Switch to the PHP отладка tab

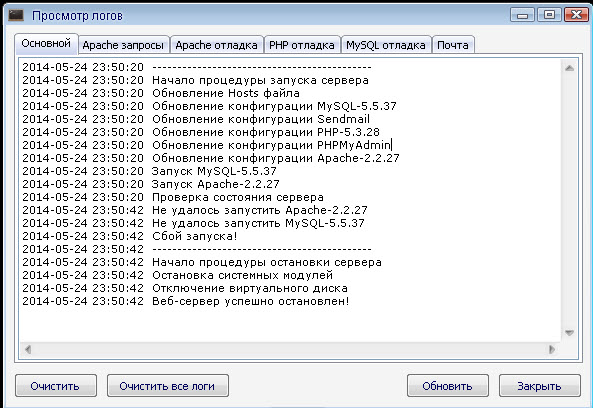tap(302, 45)
